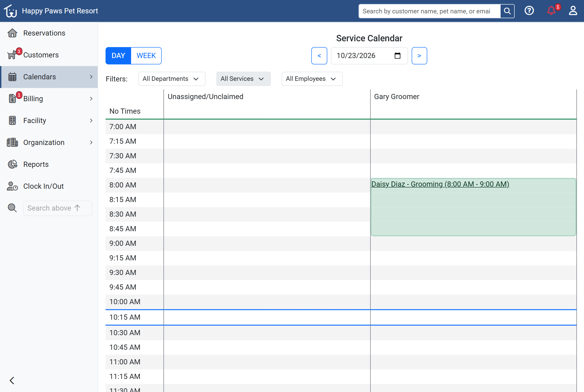Click the Reservations house icon
Screen dimensions: 584x392
point(12,33)
